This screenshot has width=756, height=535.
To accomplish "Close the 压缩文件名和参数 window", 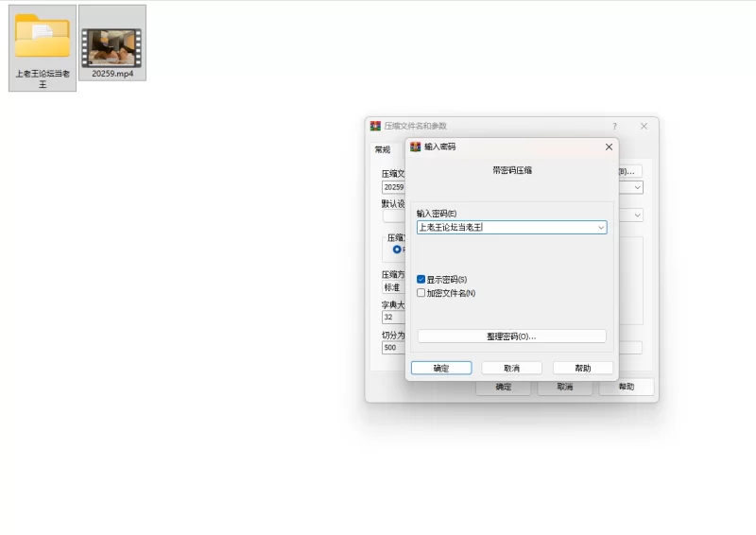I will pyautogui.click(x=644, y=126).
